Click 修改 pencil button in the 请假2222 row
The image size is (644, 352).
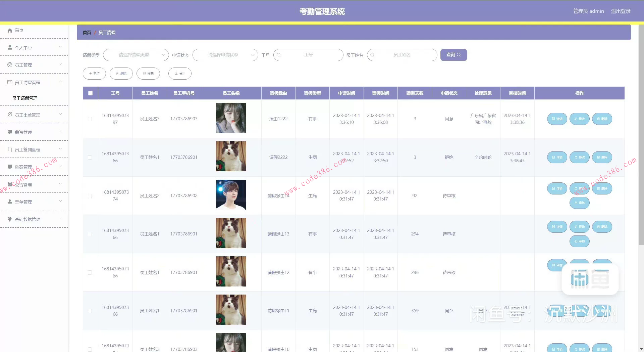click(579, 157)
